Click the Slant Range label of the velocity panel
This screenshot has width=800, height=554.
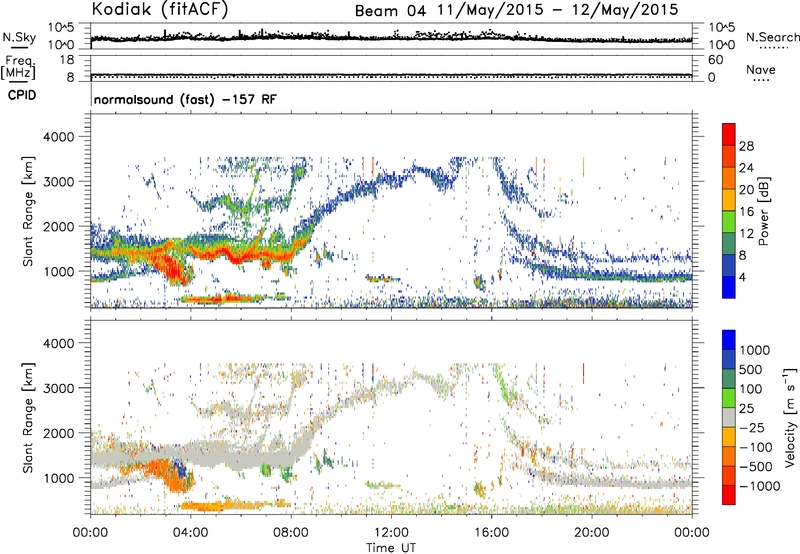click(28, 418)
